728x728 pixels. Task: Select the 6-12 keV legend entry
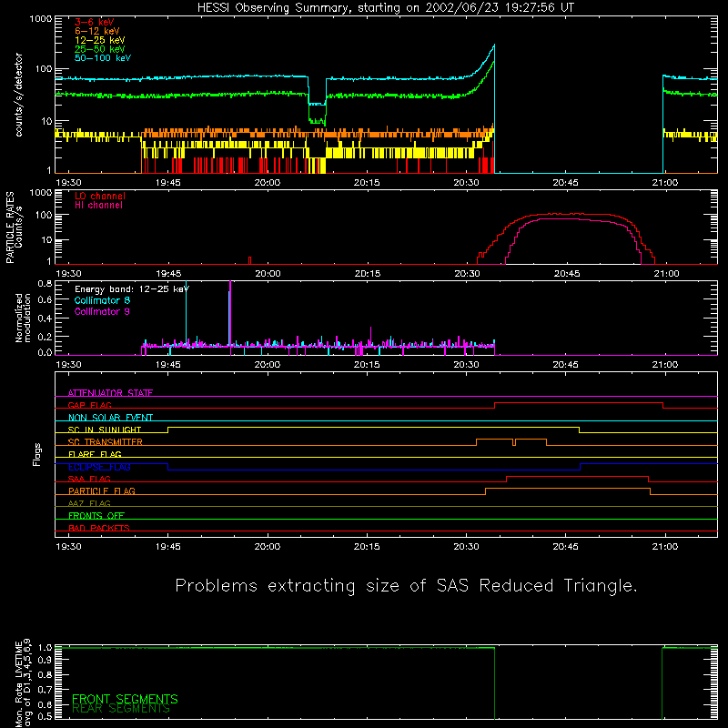click(97, 31)
